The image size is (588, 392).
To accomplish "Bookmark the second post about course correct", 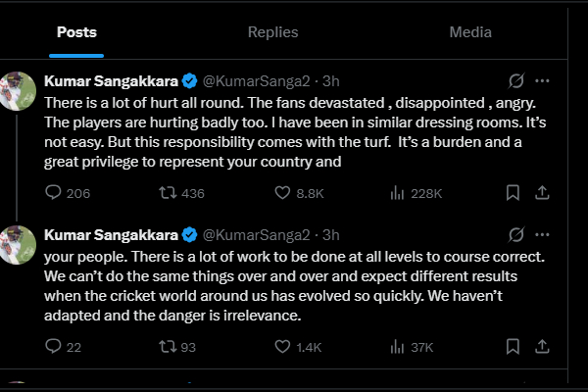I will (513, 347).
